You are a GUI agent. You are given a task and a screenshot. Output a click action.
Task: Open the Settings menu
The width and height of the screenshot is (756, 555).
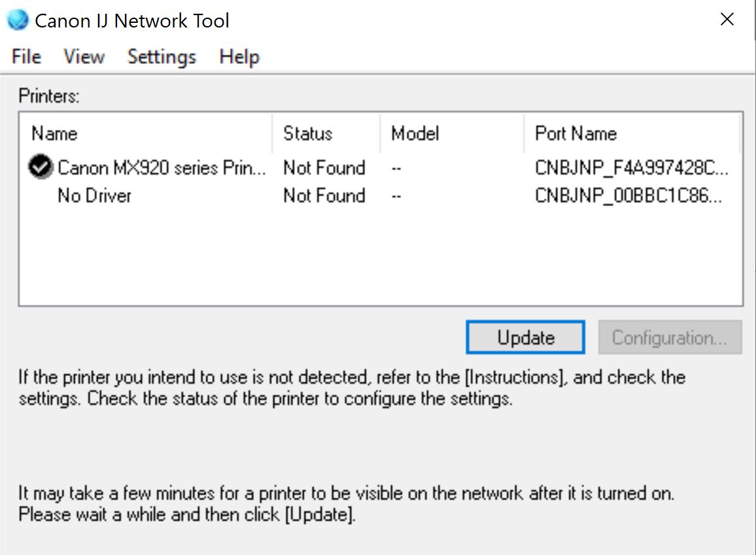pyautogui.click(x=162, y=57)
